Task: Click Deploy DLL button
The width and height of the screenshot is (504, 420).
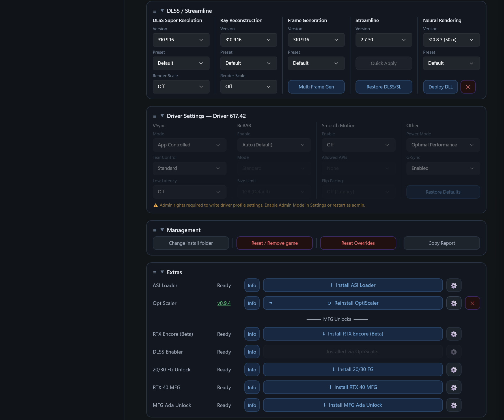Action: click(x=440, y=87)
